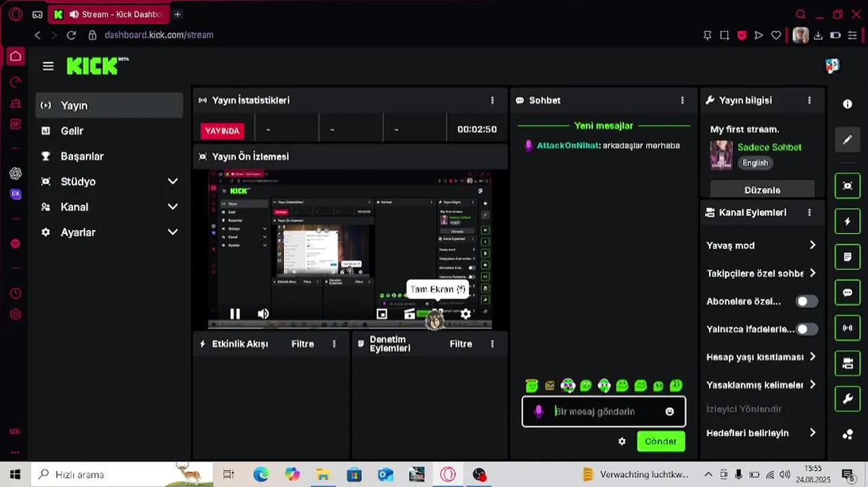The image size is (868, 487).
Task: Open Hesap yaşı kısıtlaması options
Action: [762, 357]
